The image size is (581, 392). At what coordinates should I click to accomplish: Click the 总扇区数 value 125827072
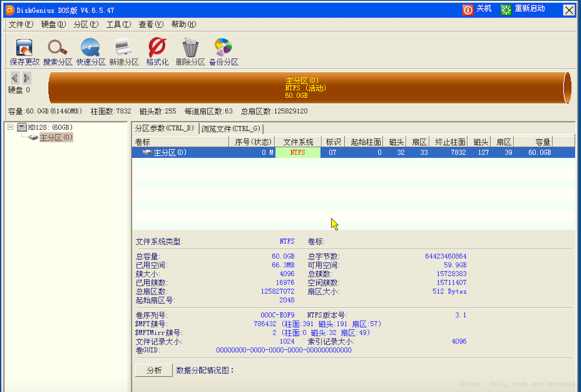click(278, 291)
